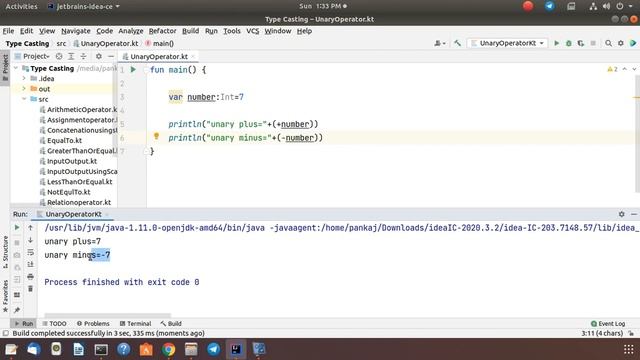Viewport: 640px width, 360px height.
Task: Select opened file locate icon in Project panel
Action: [x=59, y=56]
